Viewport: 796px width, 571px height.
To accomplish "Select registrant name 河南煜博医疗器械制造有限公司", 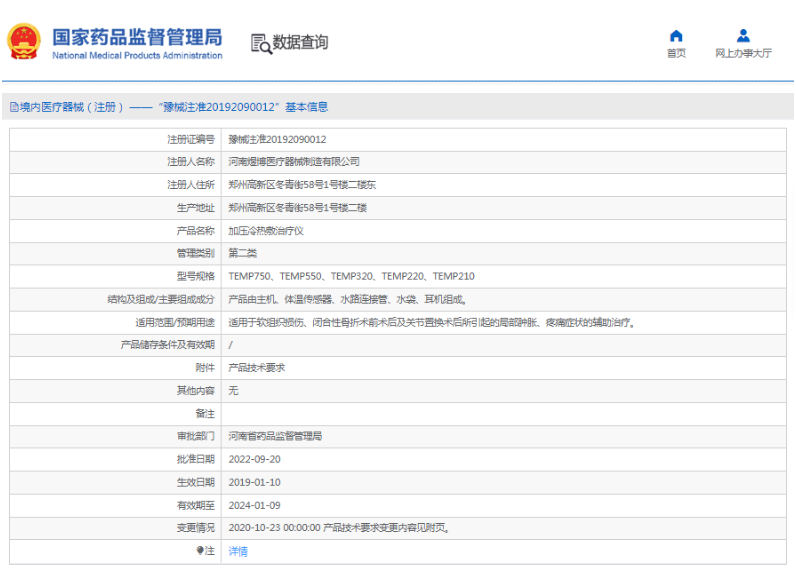I will [x=294, y=162].
